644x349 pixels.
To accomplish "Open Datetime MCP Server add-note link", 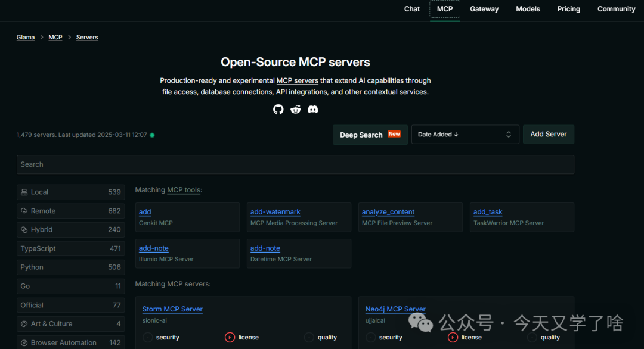I will click(265, 248).
